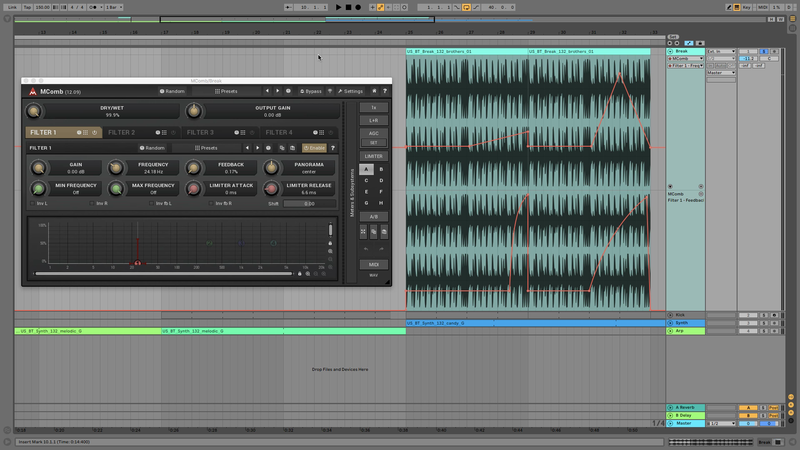Toggle the power icon on Filter 2 tab

click(x=173, y=133)
